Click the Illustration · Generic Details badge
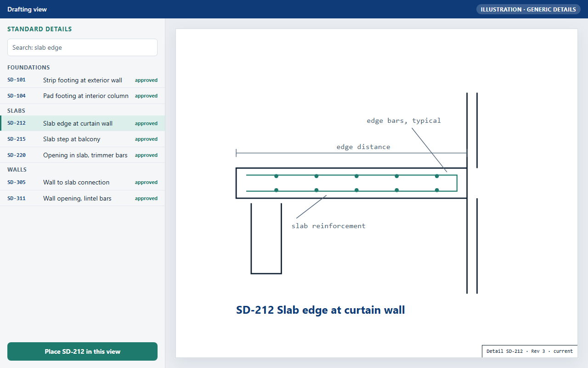The height and width of the screenshot is (368, 588). (x=528, y=9)
